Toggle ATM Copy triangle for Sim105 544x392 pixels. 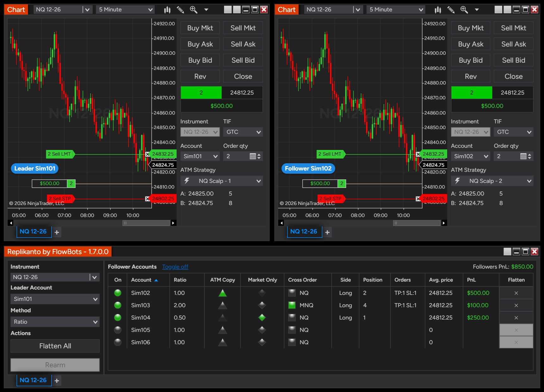(223, 330)
